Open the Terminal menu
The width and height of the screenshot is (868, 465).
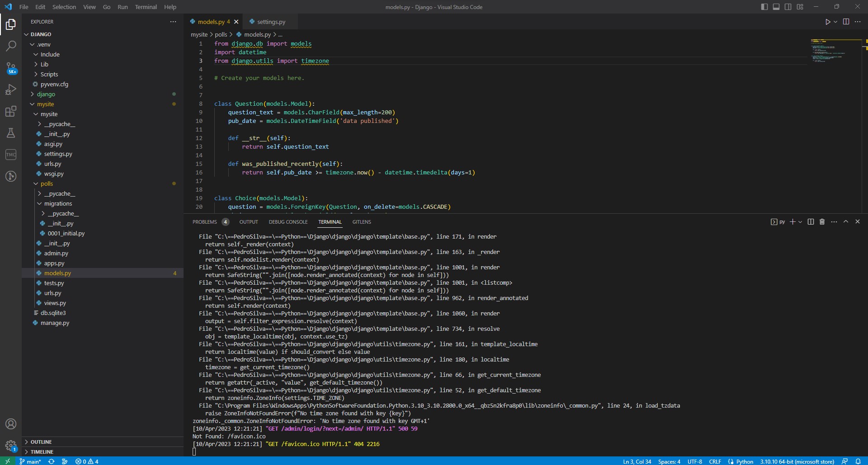pyautogui.click(x=146, y=7)
